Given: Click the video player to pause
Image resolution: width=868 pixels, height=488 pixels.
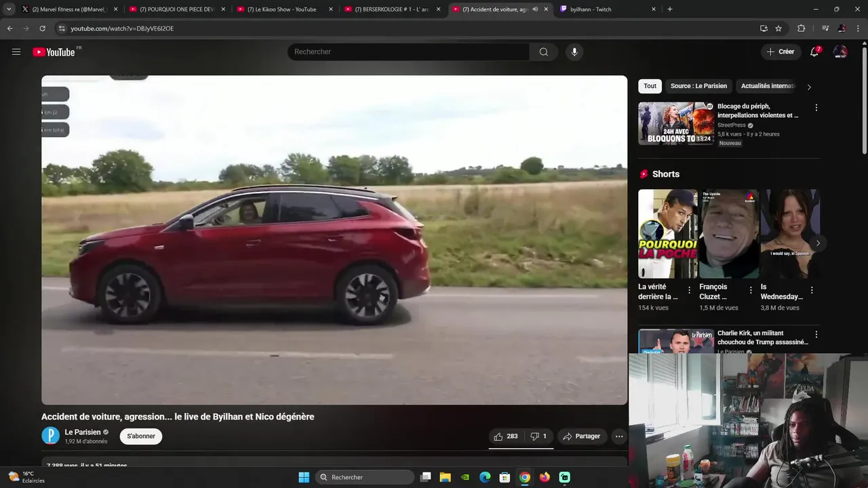Looking at the screenshot, I should [334, 240].
